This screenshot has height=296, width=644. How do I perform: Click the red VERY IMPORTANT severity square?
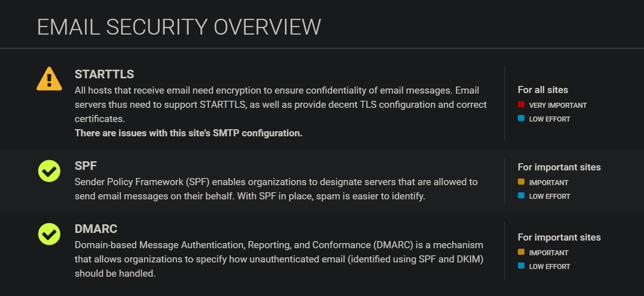click(x=522, y=104)
